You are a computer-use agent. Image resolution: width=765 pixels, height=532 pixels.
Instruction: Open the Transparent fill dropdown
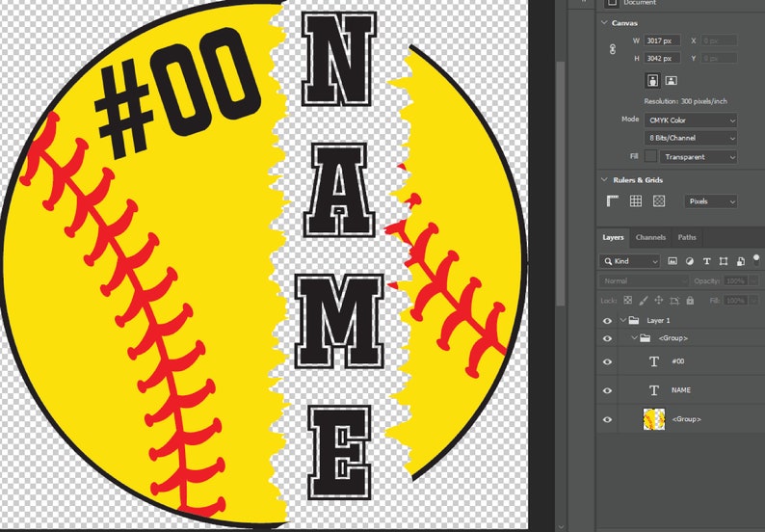pyautogui.click(x=699, y=157)
